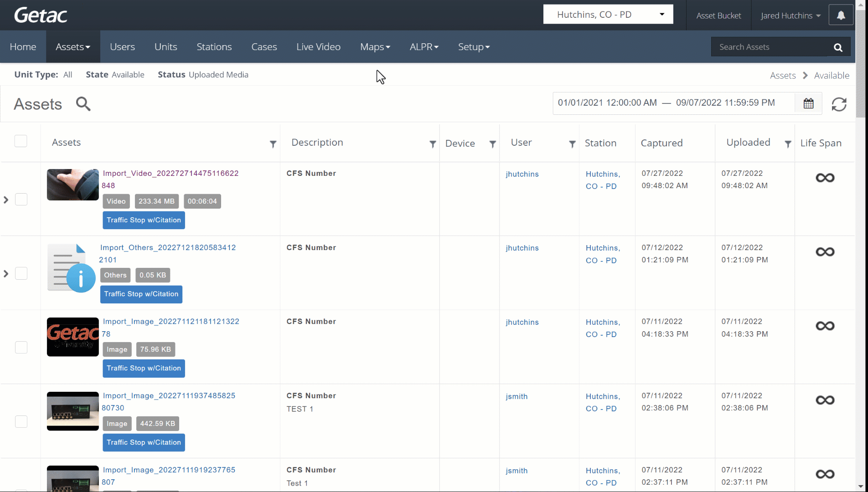This screenshot has height=492, width=868.
Task: Click the page vertical scrollbar
Action: [x=861, y=64]
